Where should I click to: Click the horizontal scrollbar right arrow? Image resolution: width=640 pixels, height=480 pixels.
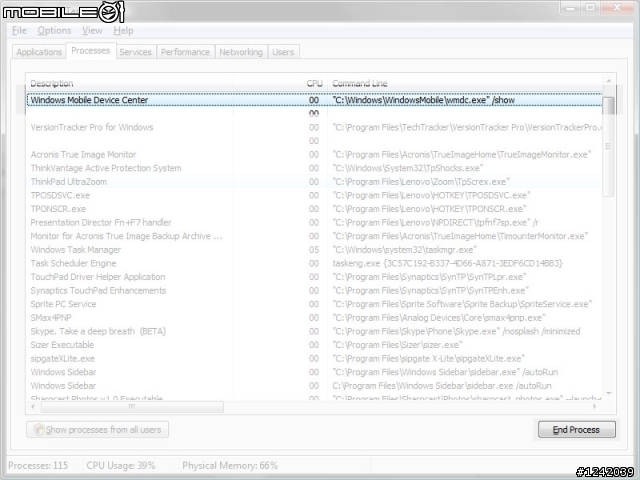[x=594, y=407]
